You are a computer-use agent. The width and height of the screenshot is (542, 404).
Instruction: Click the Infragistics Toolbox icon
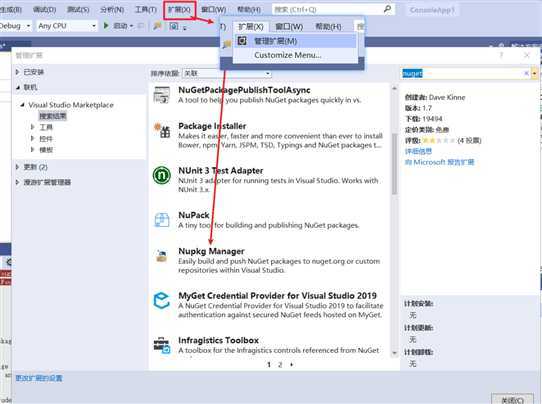pyautogui.click(x=162, y=345)
